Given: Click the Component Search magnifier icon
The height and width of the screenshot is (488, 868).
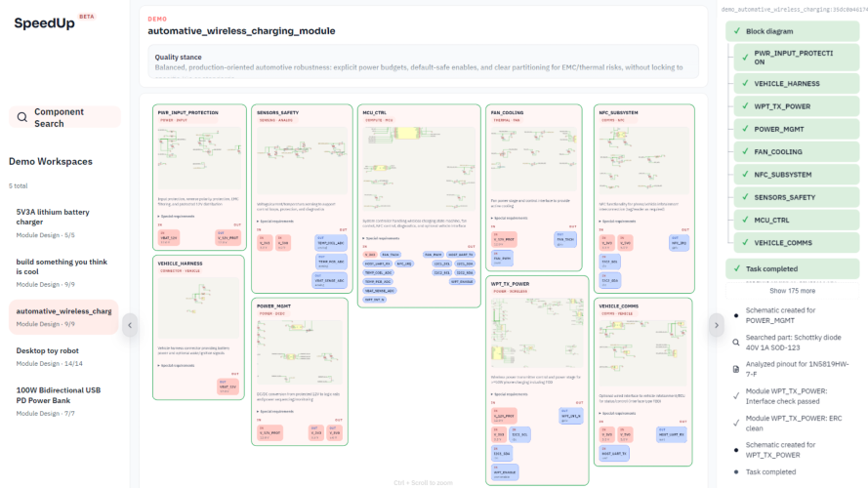Looking at the screenshot, I should 21,117.
